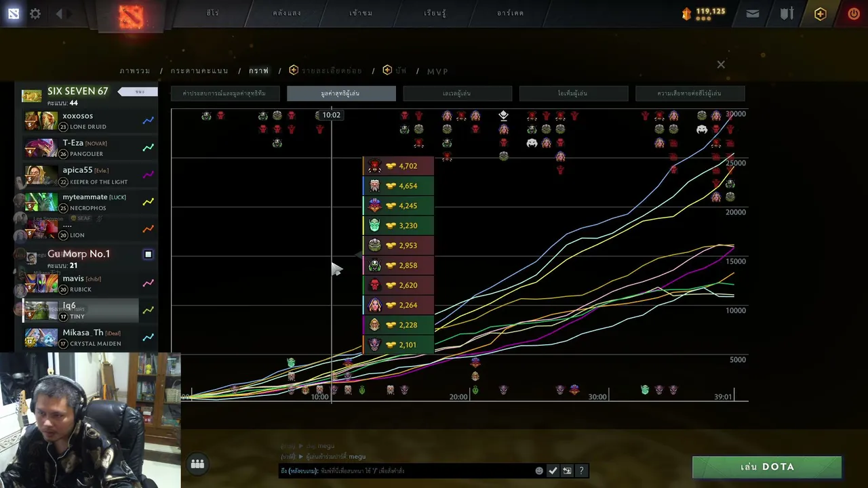Select the hero damage per player graph tab
Image resolution: width=868 pixels, height=488 pixels.
[690, 94]
